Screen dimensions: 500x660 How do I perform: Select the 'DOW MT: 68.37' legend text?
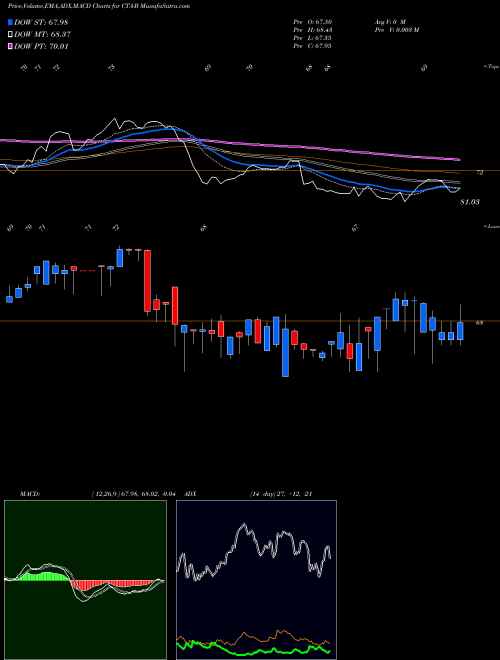[x=42, y=35]
